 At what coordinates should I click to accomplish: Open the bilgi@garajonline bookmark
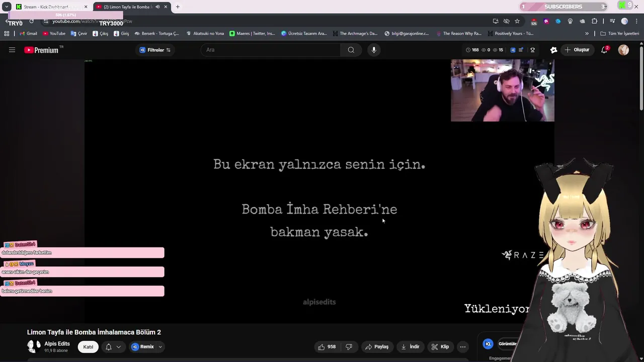[407, 34]
